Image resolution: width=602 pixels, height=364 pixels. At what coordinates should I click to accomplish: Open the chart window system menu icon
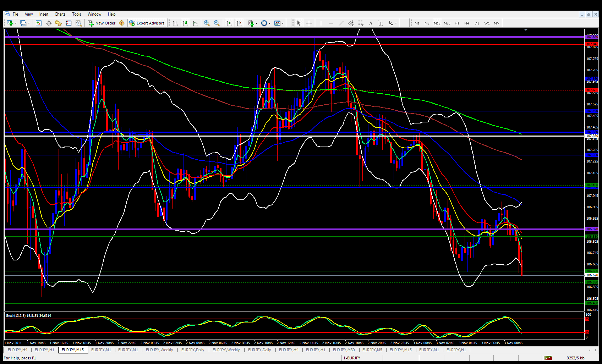pyautogui.click(x=7, y=14)
